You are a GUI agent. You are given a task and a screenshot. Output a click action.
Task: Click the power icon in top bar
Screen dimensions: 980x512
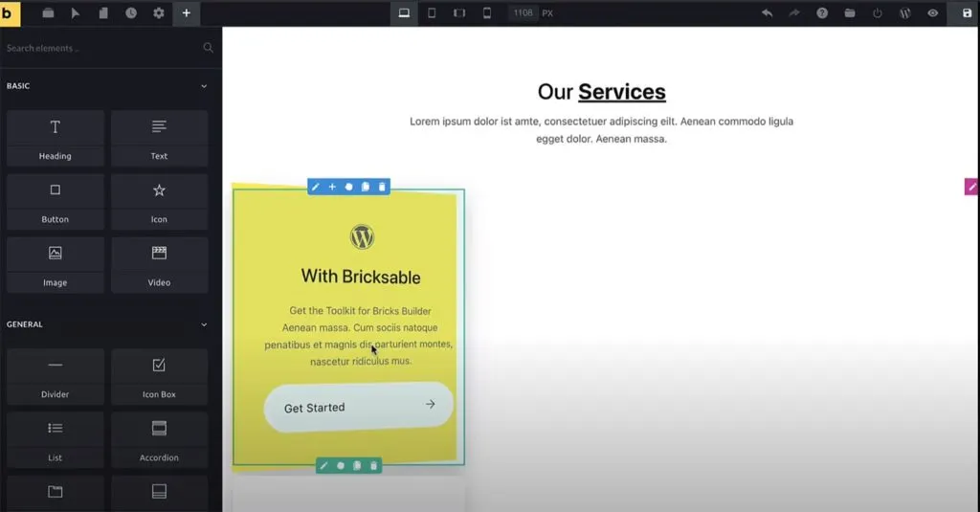pos(878,13)
